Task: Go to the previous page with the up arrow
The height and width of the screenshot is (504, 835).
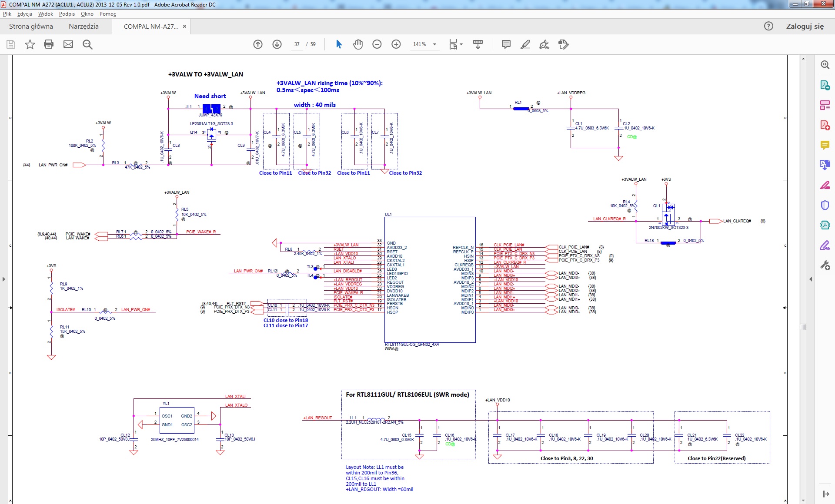Action: [258, 44]
